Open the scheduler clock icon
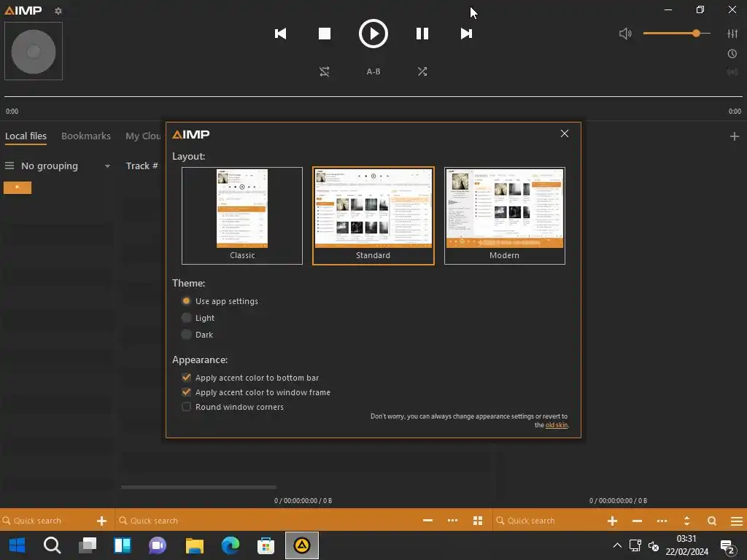 click(x=732, y=54)
